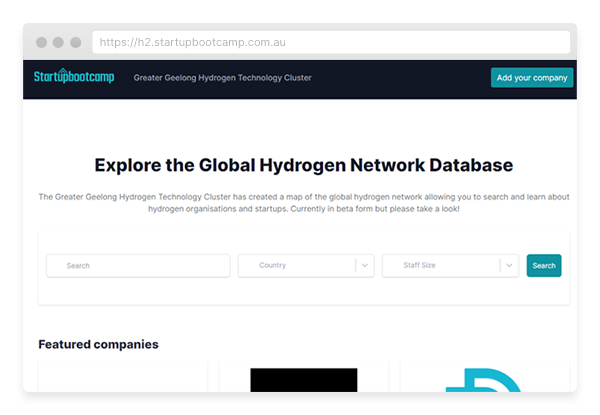Screen dimensions: 600x415
Task: Open Greater Geelong Hydrogen Technology Cluster link
Action: 222,78
